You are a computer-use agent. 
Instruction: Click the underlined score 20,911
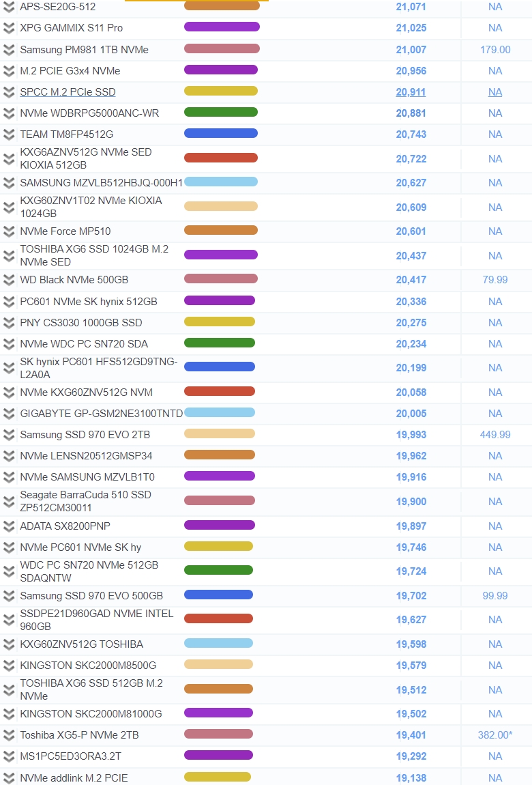coord(411,92)
